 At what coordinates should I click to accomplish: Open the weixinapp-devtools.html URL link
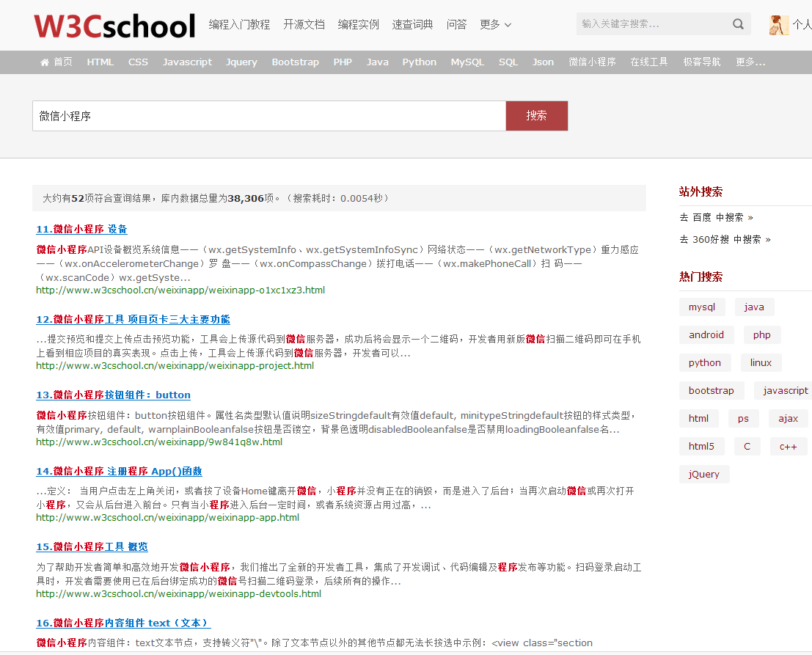click(178, 593)
